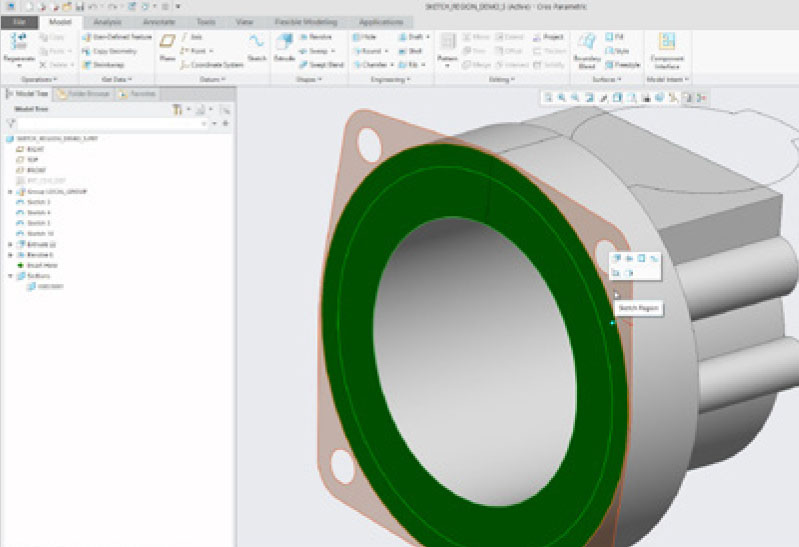Start the Extrude feature
This screenshot has height=547, width=799.
pos(284,47)
